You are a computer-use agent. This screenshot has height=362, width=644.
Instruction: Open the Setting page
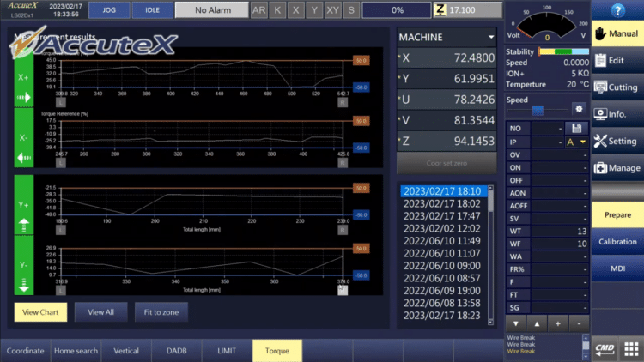pyautogui.click(x=617, y=142)
